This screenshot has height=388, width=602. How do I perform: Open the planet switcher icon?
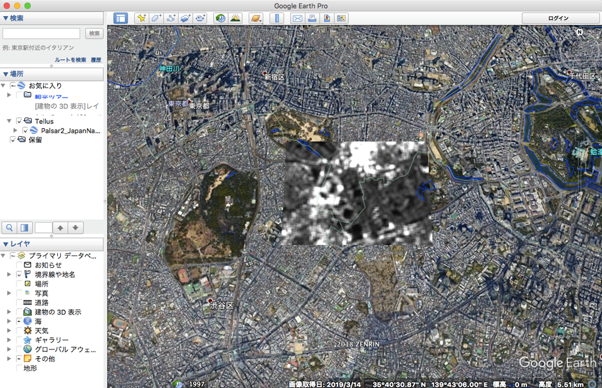pos(256,18)
